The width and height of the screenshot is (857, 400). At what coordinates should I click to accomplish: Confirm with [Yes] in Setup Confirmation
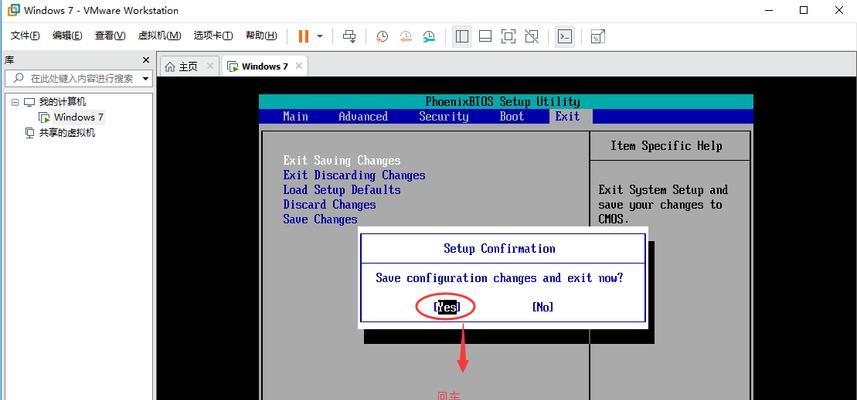[447, 308]
